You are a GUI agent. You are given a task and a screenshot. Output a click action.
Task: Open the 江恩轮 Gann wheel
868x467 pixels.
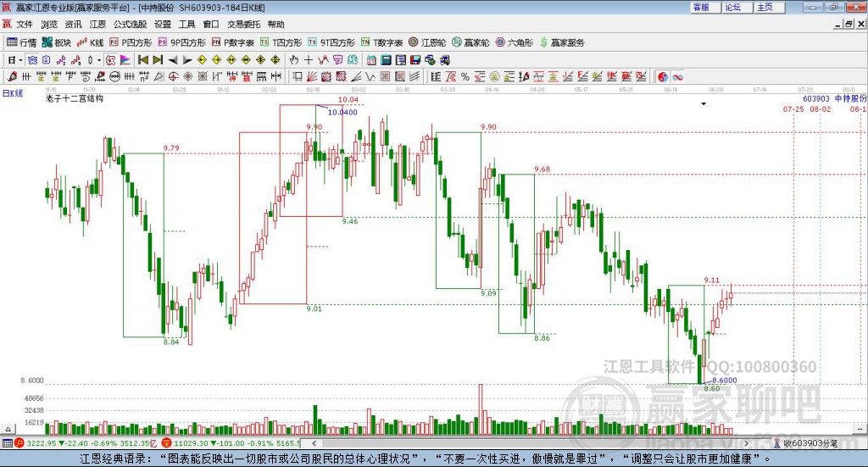point(427,42)
